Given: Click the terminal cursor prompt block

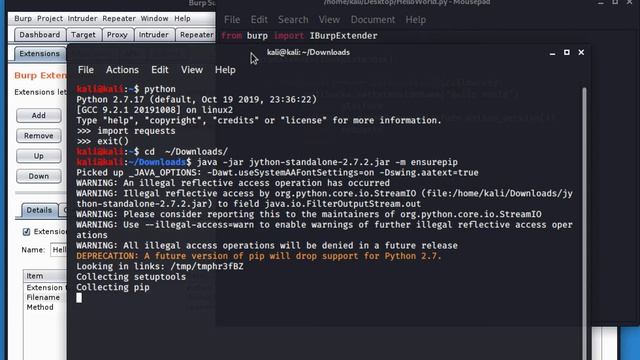Looking at the screenshot, I should pyautogui.click(x=79, y=298).
